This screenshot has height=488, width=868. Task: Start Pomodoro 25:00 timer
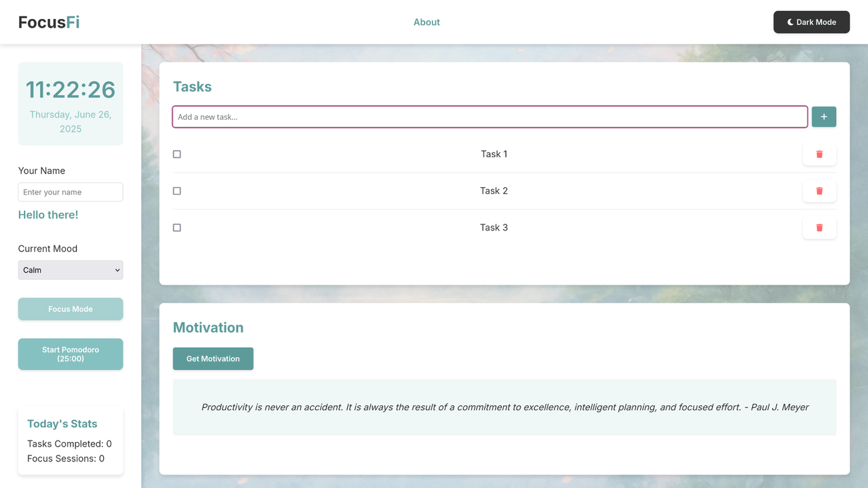tap(71, 354)
